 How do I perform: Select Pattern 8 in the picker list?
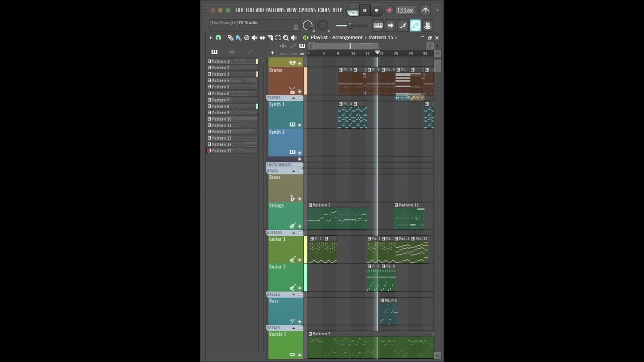point(221,106)
